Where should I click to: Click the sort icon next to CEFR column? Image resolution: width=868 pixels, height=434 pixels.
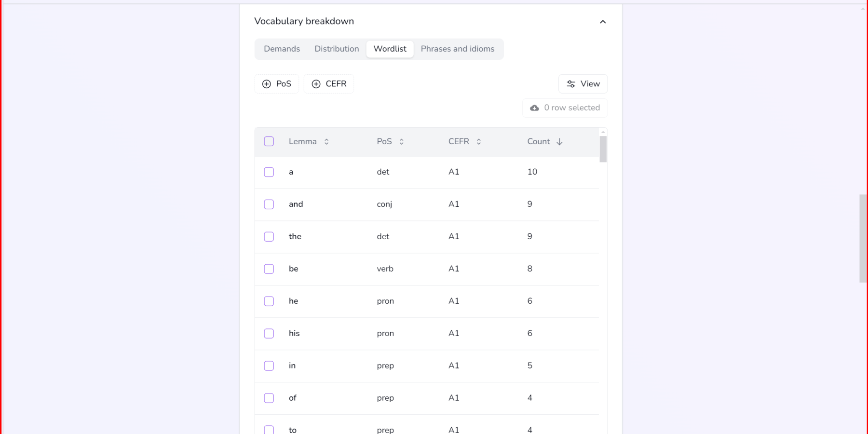point(479,141)
